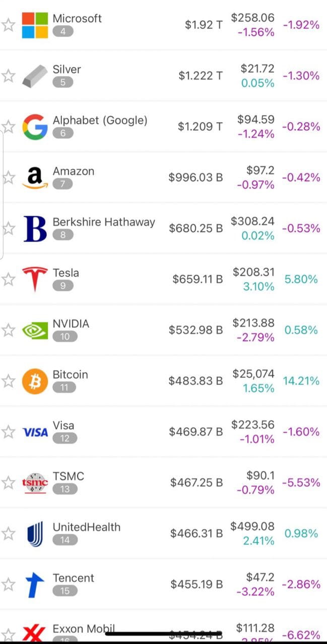Favorite Tesla using its star toggle

(9, 279)
